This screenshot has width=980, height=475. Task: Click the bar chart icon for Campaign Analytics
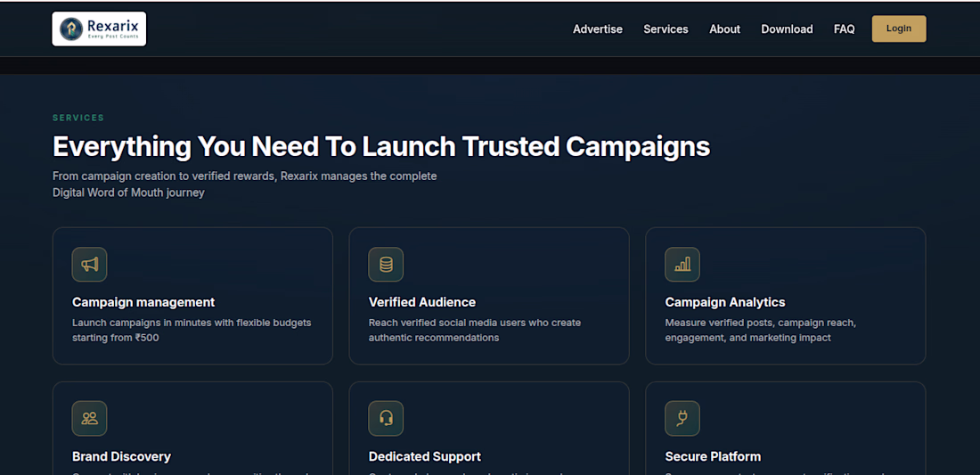pos(682,265)
